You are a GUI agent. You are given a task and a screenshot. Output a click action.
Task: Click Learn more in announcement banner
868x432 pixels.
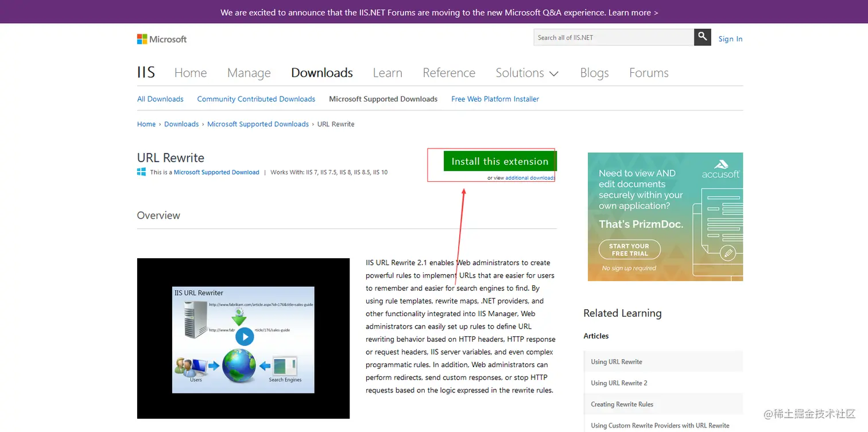tap(633, 12)
